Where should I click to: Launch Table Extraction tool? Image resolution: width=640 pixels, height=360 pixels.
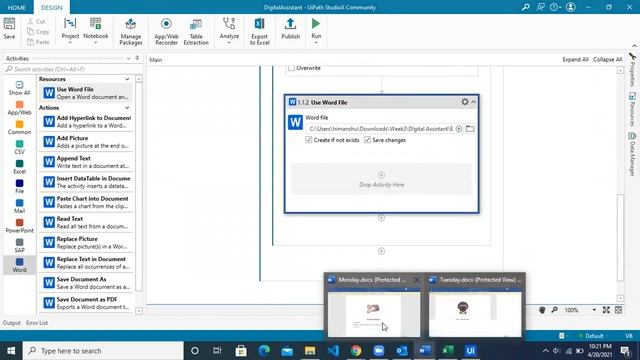tap(196, 31)
